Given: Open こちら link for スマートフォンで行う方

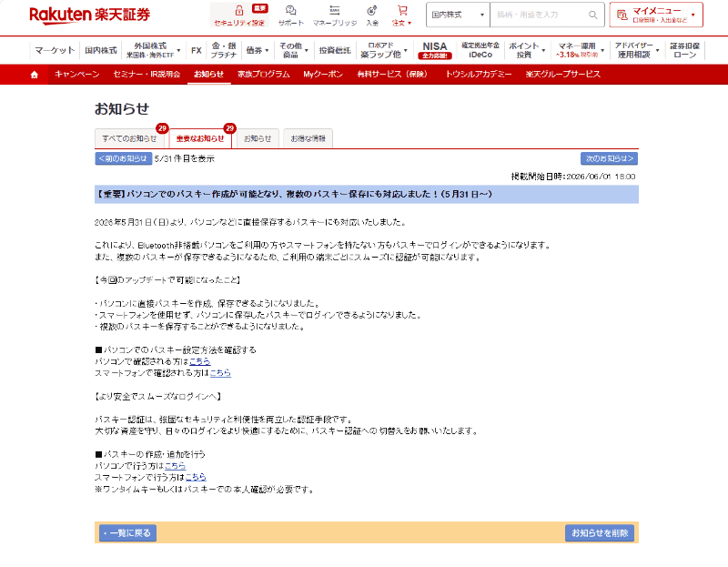Looking at the screenshot, I should click(x=196, y=478).
